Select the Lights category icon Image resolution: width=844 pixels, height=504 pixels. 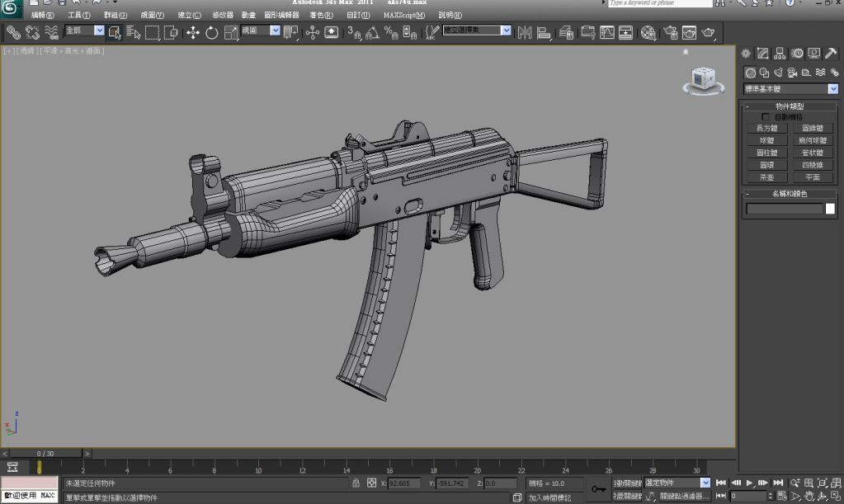click(780, 73)
